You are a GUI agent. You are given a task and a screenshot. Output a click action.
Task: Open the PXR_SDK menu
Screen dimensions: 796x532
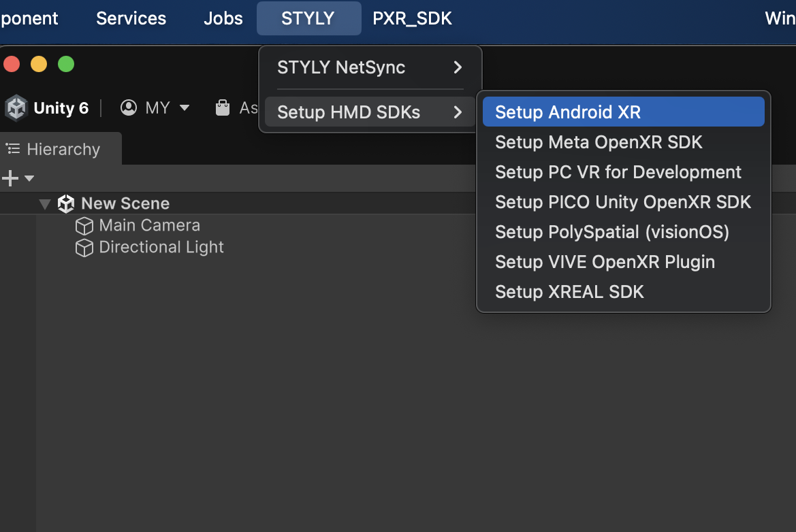[412, 18]
